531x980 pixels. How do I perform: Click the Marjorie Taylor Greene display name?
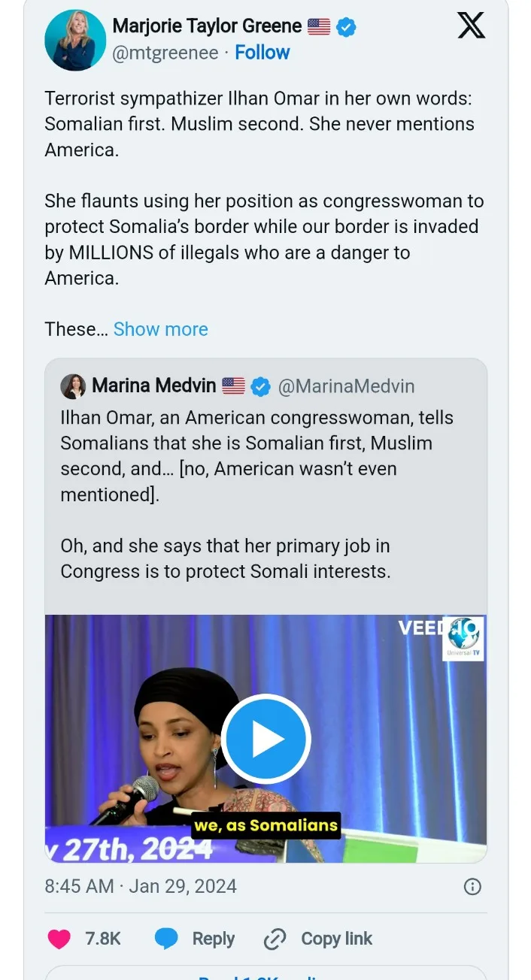207,27
